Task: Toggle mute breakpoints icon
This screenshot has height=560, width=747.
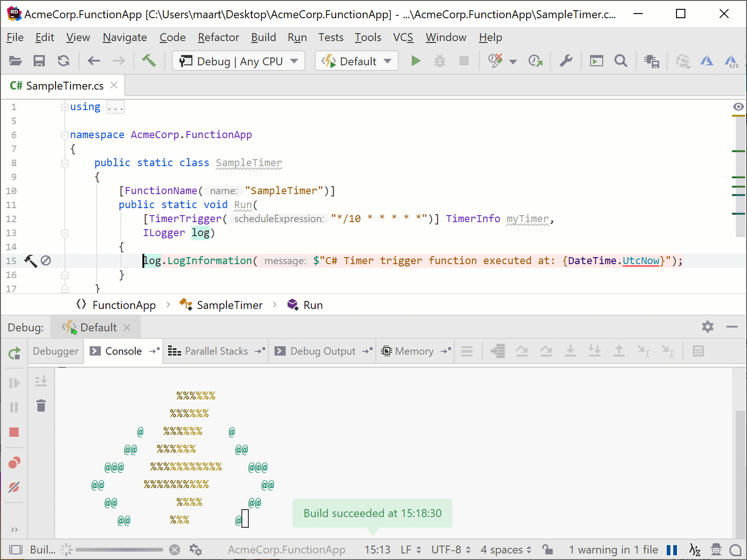Action: click(14, 487)
